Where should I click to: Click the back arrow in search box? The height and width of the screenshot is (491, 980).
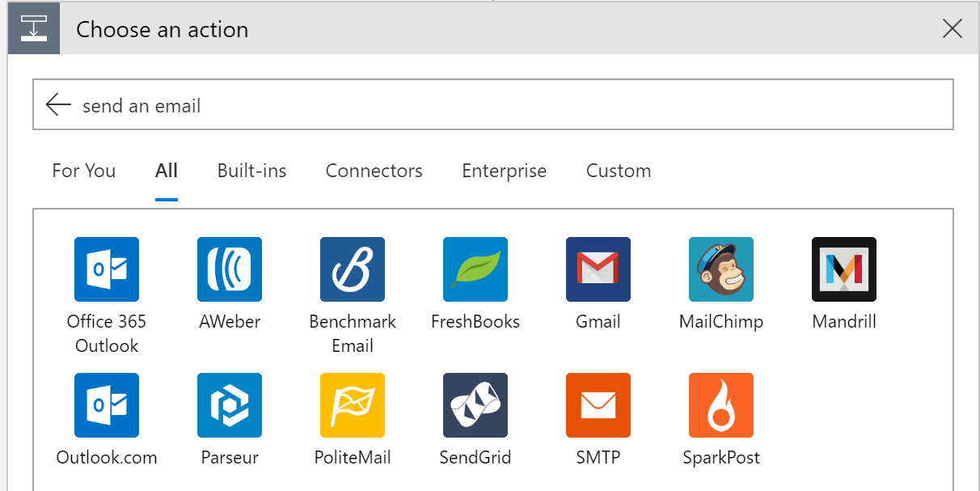[58, 104]
